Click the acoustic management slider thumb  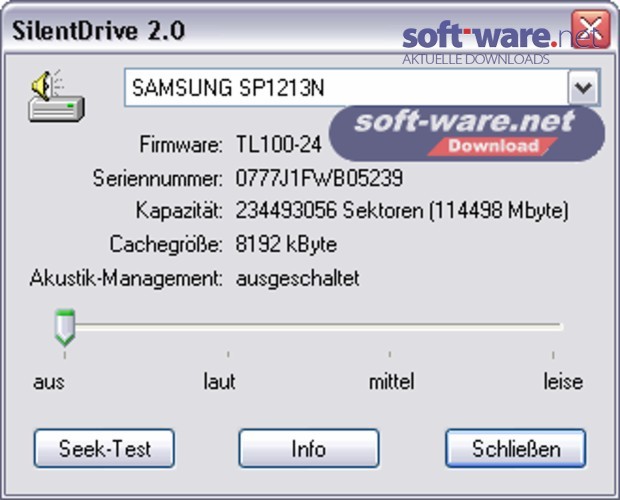point(65,327)
